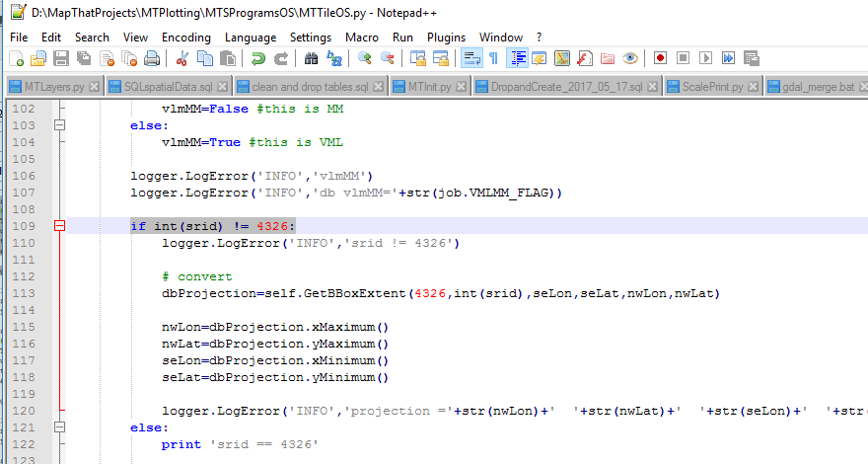Open the Window menu
Viewport: 868px width, 464px height.
pos(501,38)
